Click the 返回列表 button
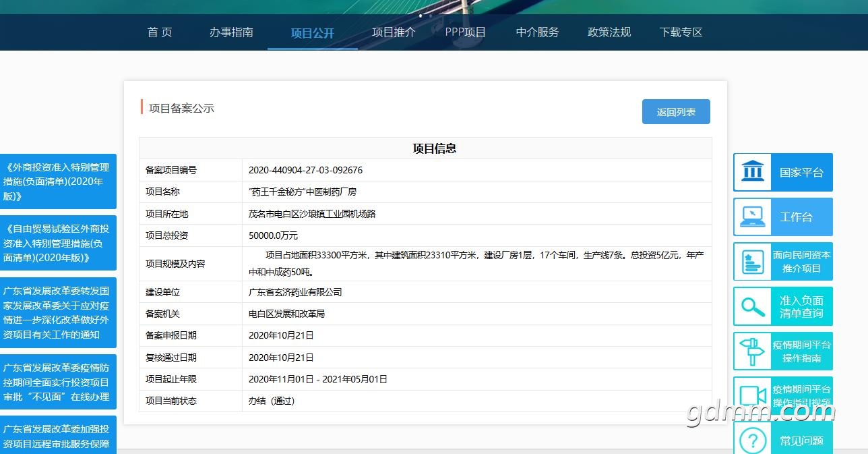This screenshot has width=868, height=454. tap(676, 112)
